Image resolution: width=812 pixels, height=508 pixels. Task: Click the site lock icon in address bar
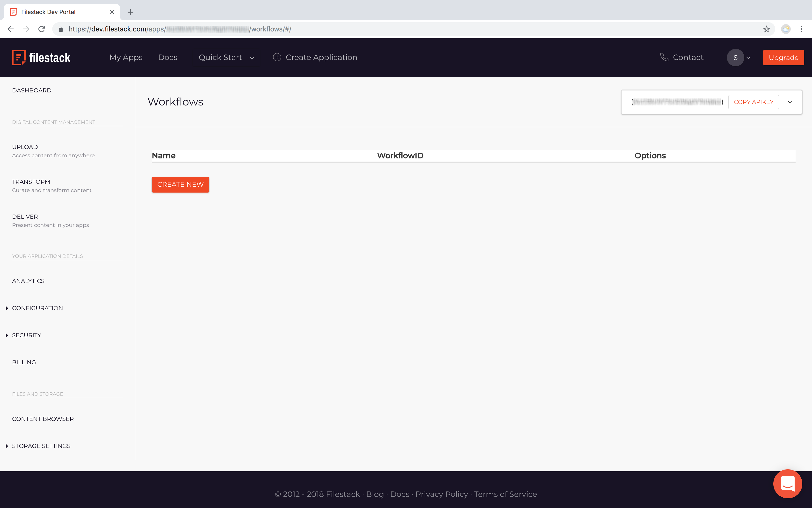click(61, 29)
